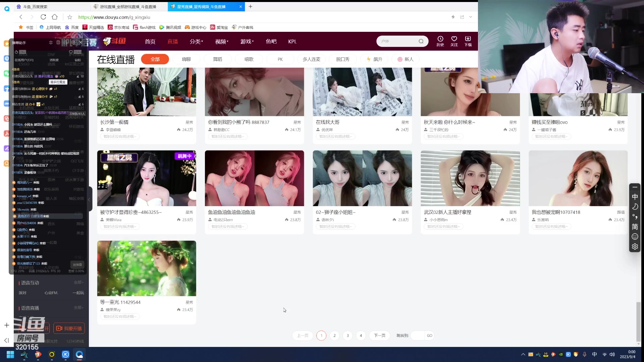Select the 全部 category filter pill

point(155,59)
